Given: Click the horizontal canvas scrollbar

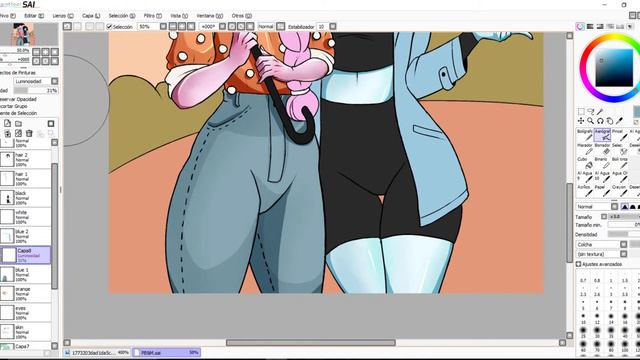Looking at the screenshot, I should (311, 343).
